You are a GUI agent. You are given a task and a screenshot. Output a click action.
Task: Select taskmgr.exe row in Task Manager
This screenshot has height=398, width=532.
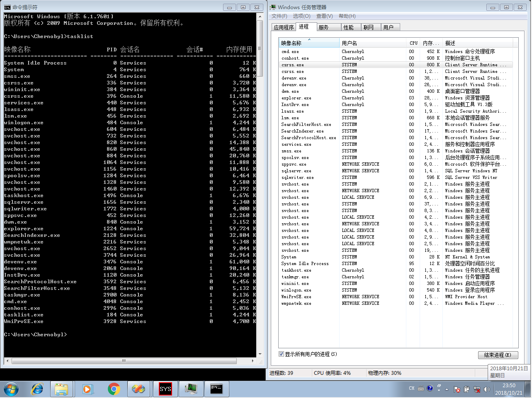click(397, 277)
